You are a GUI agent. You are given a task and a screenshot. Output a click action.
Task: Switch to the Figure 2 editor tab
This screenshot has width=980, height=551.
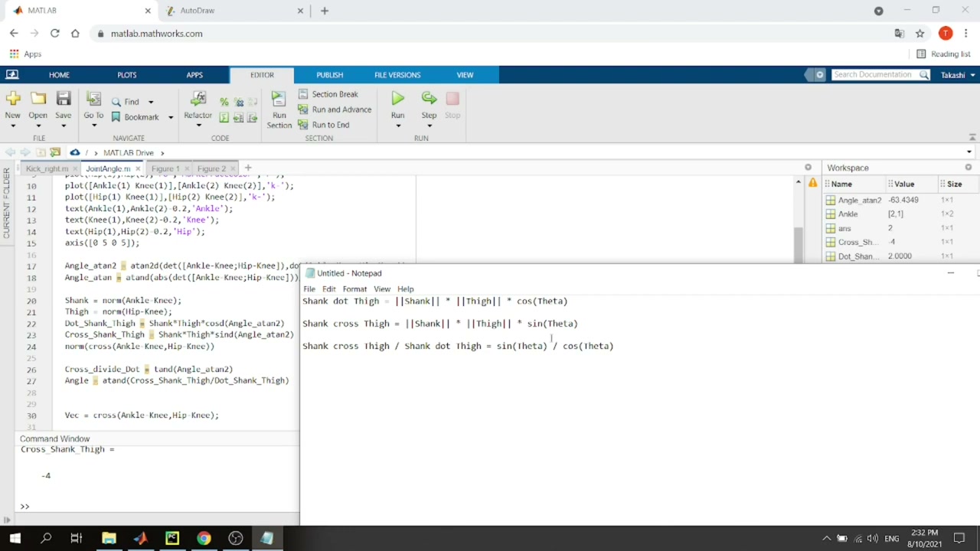(211, 168)
